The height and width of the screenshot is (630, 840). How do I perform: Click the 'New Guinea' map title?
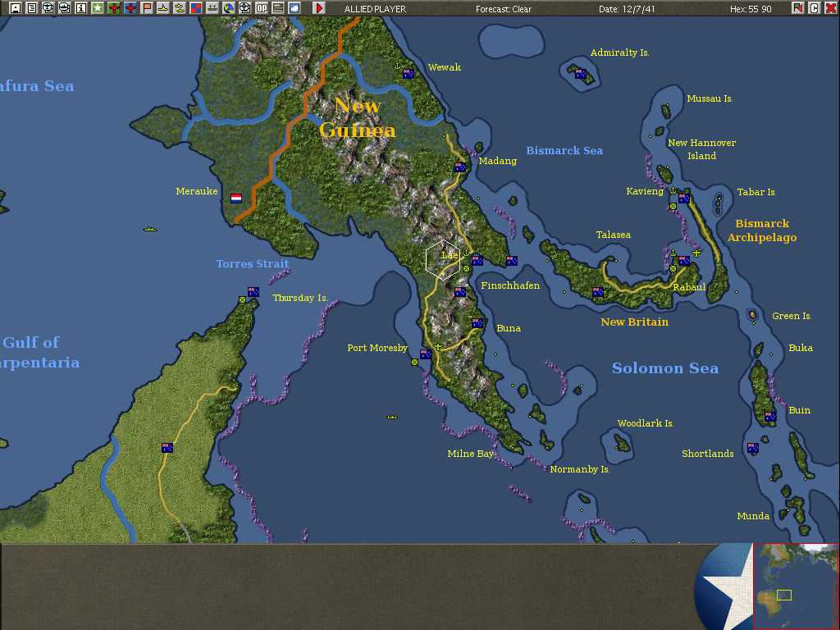[x=358, y=118]
